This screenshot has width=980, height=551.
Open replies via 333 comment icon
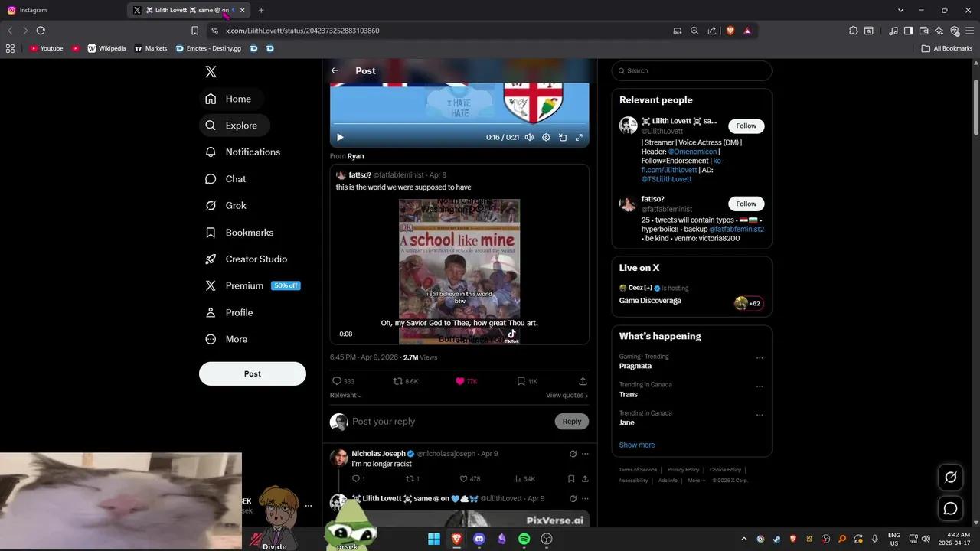337,381
